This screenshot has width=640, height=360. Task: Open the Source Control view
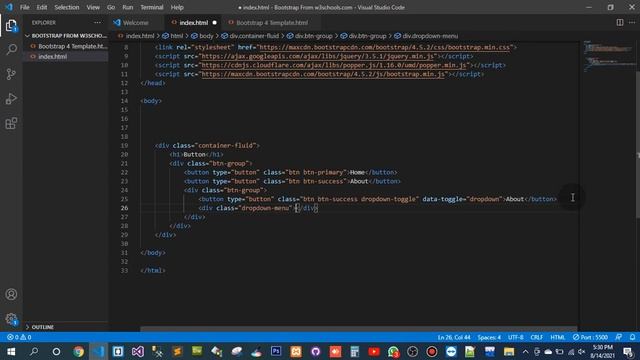pos(11,74)
